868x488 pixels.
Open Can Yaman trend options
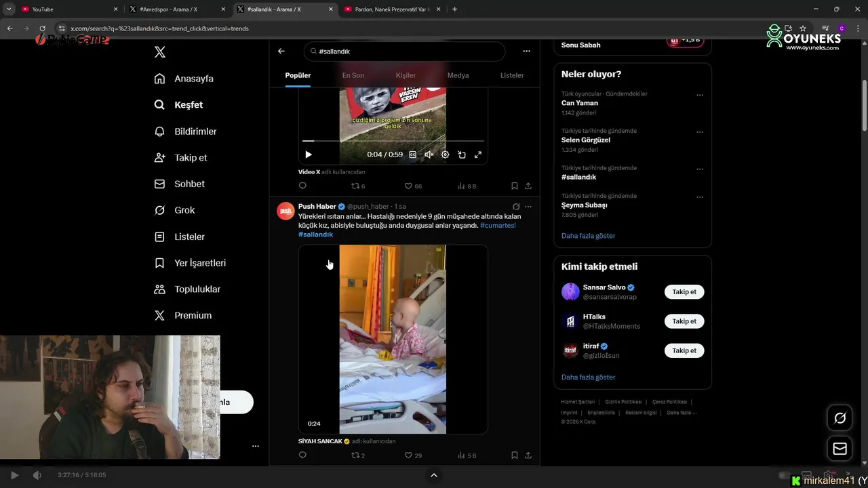coord(700,96)
